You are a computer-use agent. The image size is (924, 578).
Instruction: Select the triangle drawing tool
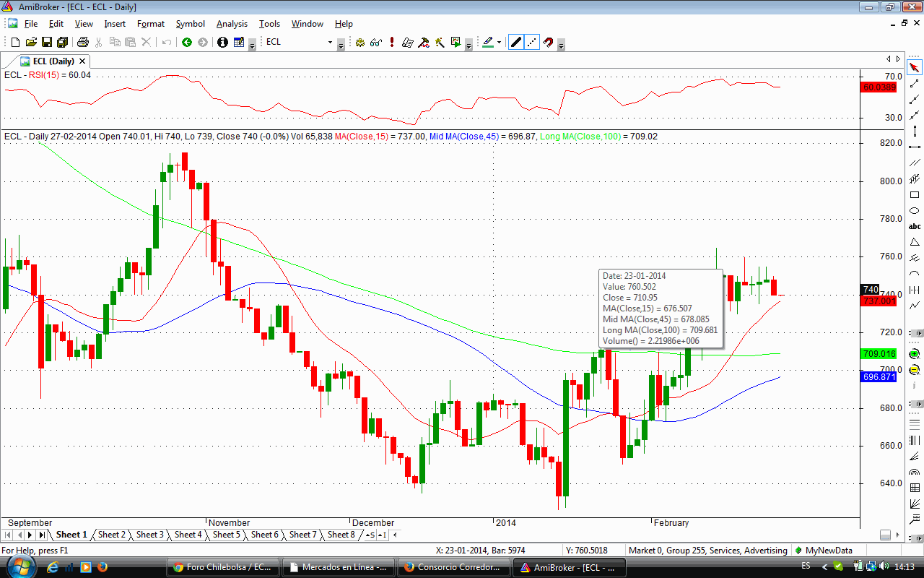coord(915,242)
